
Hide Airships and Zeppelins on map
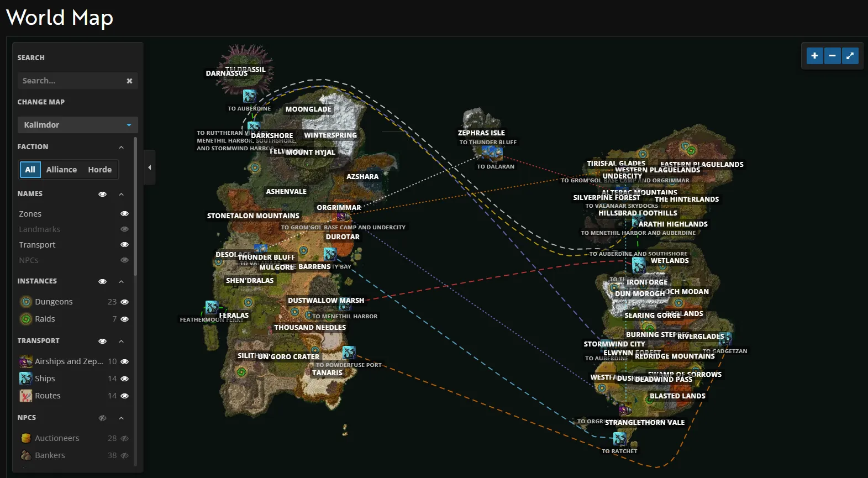124,361
